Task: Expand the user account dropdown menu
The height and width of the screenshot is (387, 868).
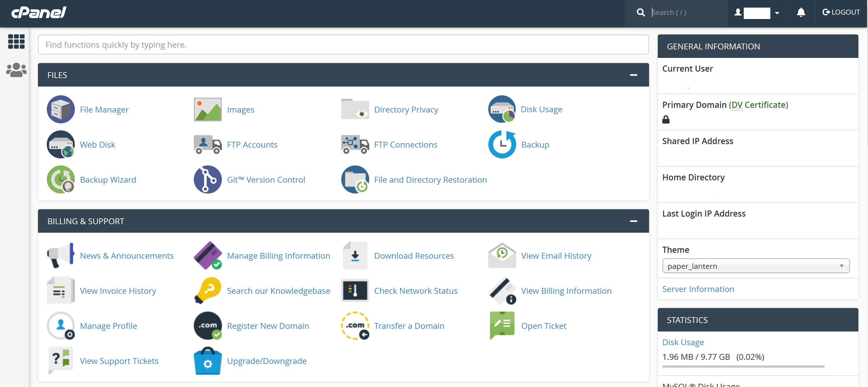Action: pyautogui.click(x=777, y=13)
